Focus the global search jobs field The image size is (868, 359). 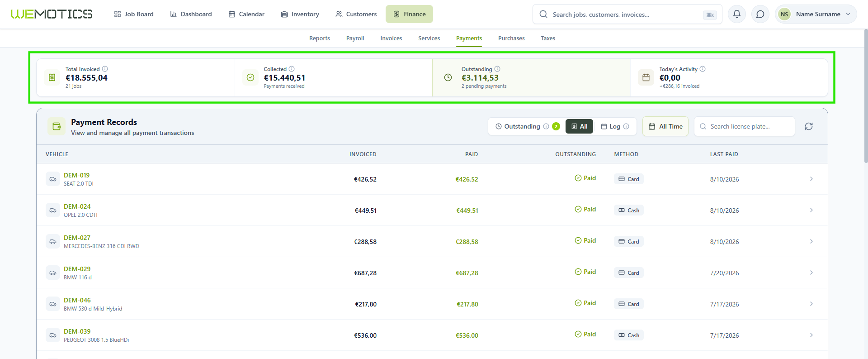point(627,14)
